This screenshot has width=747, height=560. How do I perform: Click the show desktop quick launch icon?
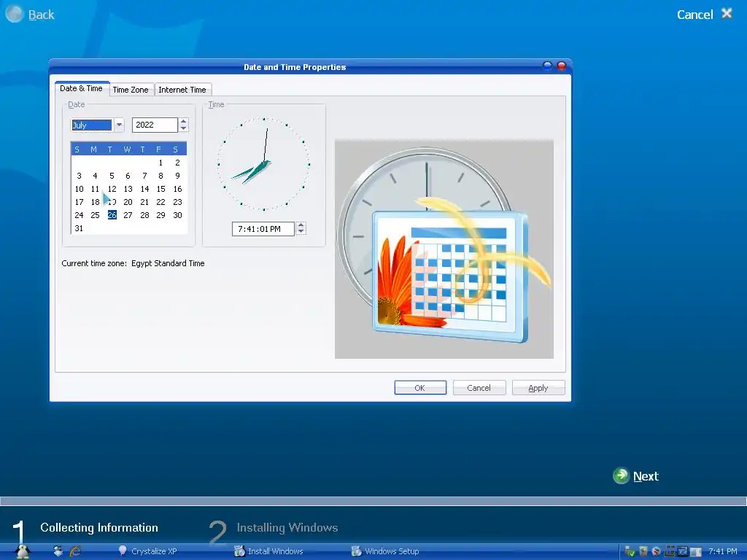58,551
